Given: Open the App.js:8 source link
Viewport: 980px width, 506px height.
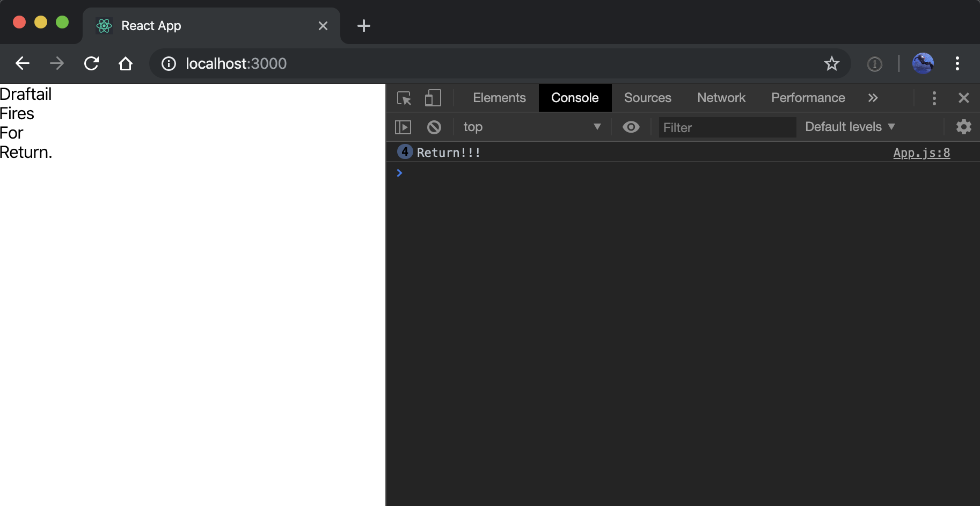Looking at the screenshot, I should click(922, 153).
